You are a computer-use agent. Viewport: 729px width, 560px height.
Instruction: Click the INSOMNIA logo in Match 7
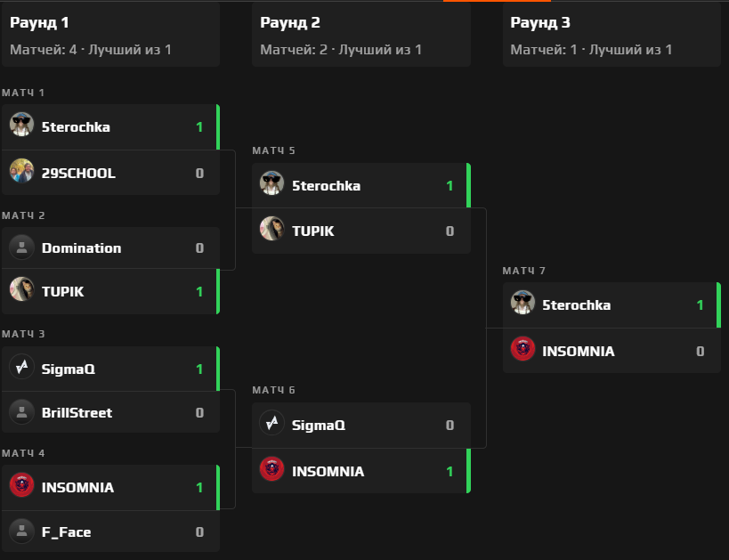[x=522, y=351]
